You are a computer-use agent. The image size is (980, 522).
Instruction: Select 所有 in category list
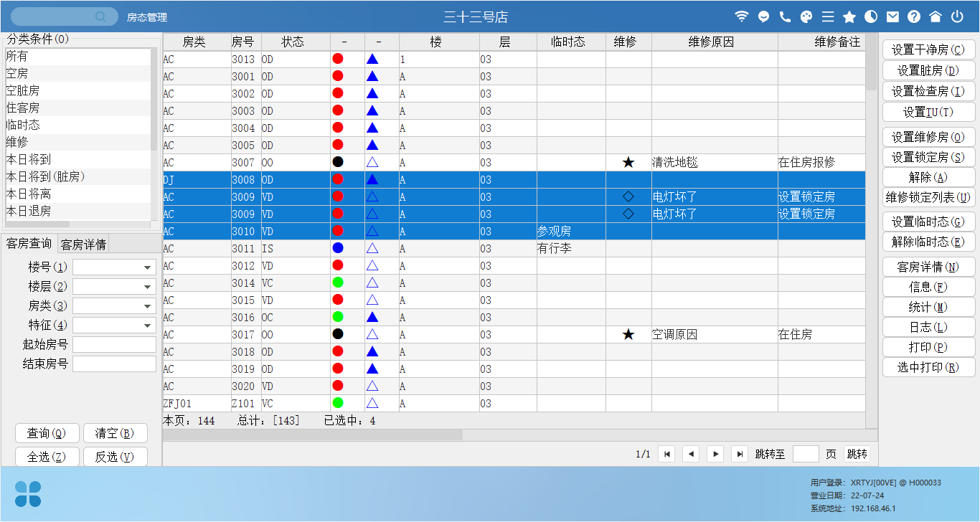(x=77, y=56)
